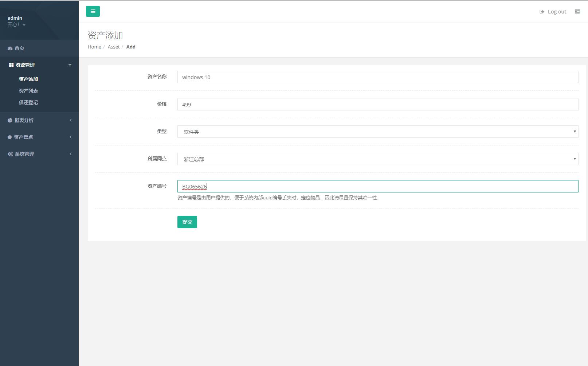Click the 类型 field label

click(x=162, y=131)
